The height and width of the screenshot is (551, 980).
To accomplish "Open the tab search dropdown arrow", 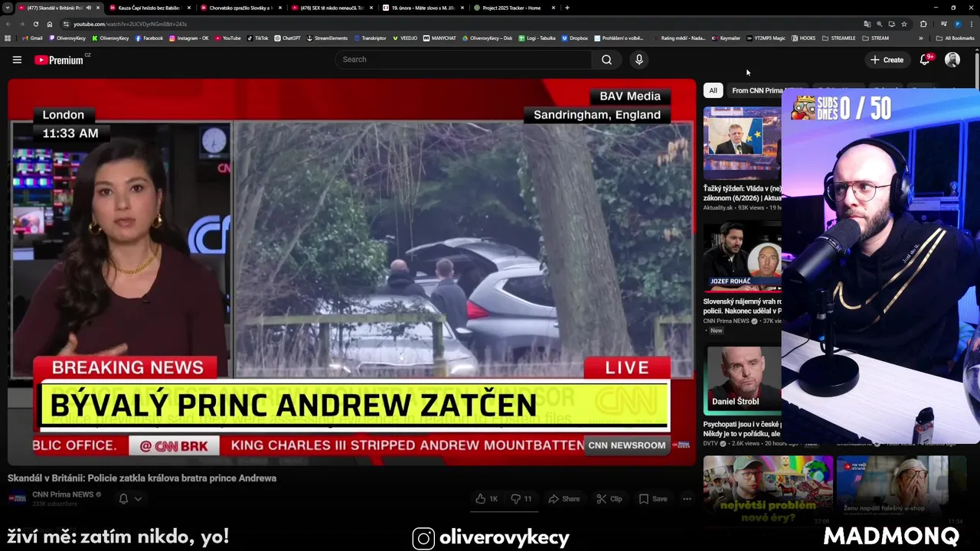I will coord(7,8).
